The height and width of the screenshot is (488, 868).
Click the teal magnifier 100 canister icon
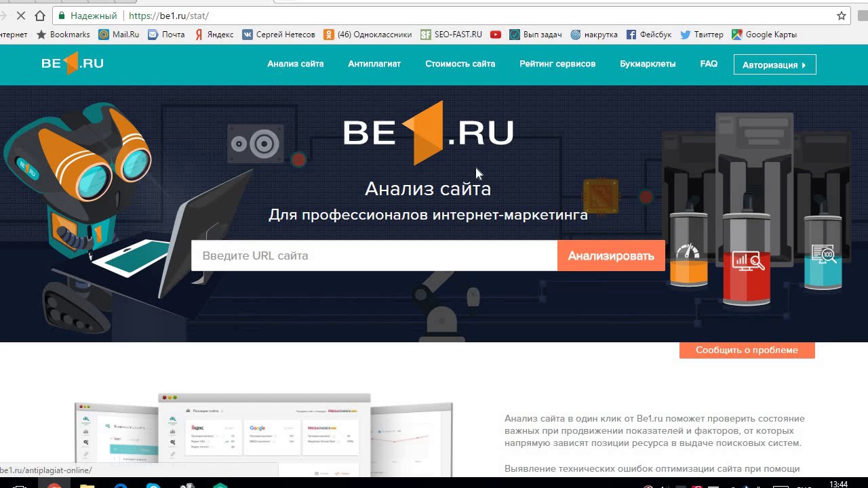tap(823, 254)
